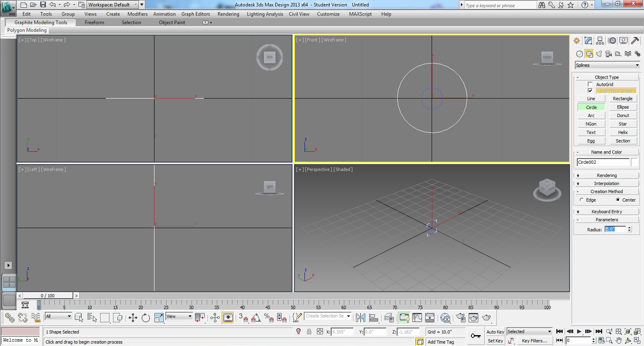The width and height of the screenshot is (644, 346).
Task: Switch to the Freeform ribbon tab
Action: (x=95, y=23)
